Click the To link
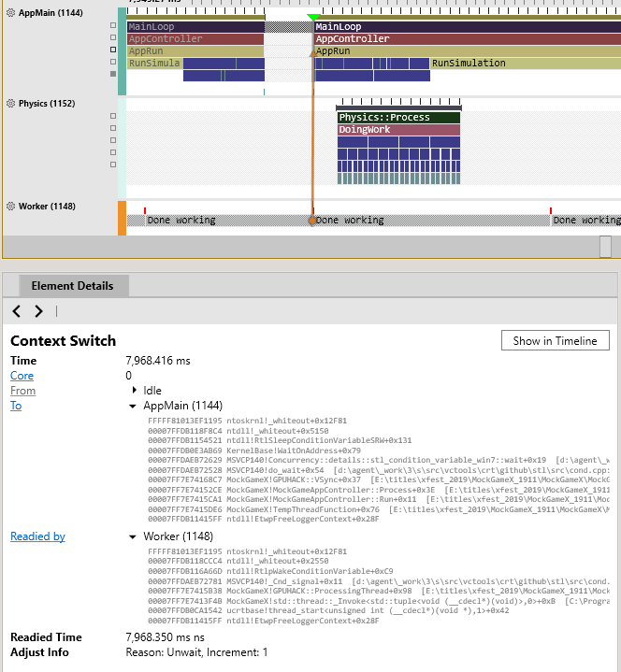This screenshot has width=621, height=672. point(16,406)
